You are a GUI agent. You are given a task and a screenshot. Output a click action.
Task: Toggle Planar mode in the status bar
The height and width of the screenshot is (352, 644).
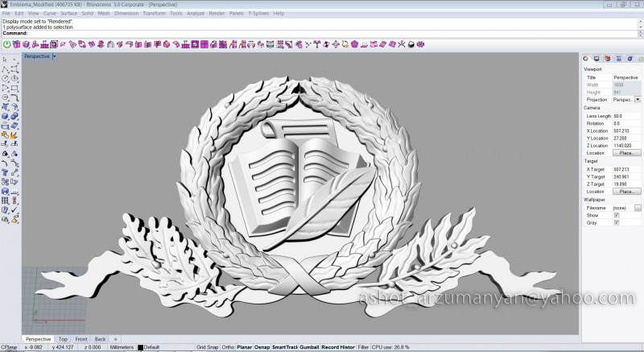pos(244,347)
